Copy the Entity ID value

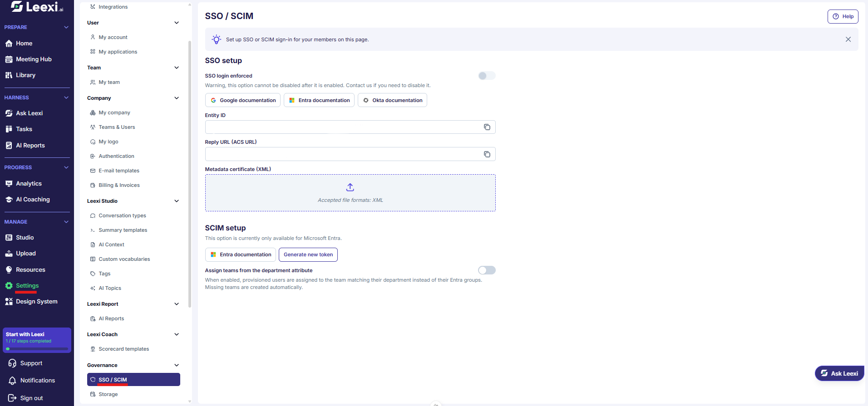pyautogui.click(x=487, y=127)
